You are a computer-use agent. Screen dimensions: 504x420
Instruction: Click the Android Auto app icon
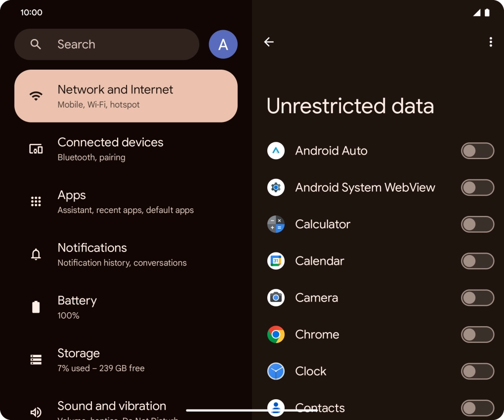[x=276, y=151]
